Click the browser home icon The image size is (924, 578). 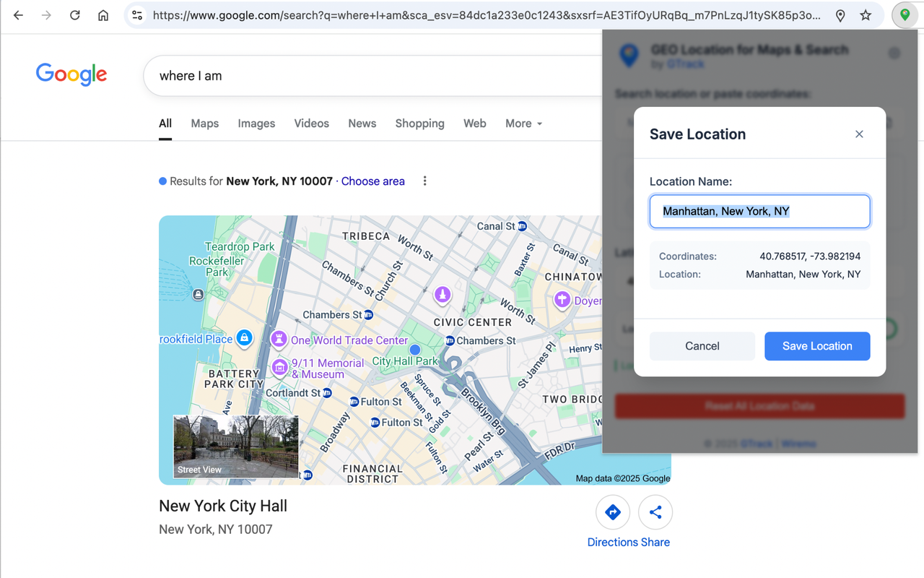coord(103,14)
